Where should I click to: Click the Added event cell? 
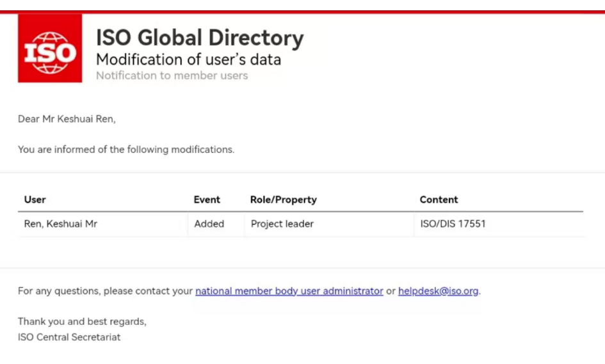point(209,224)
